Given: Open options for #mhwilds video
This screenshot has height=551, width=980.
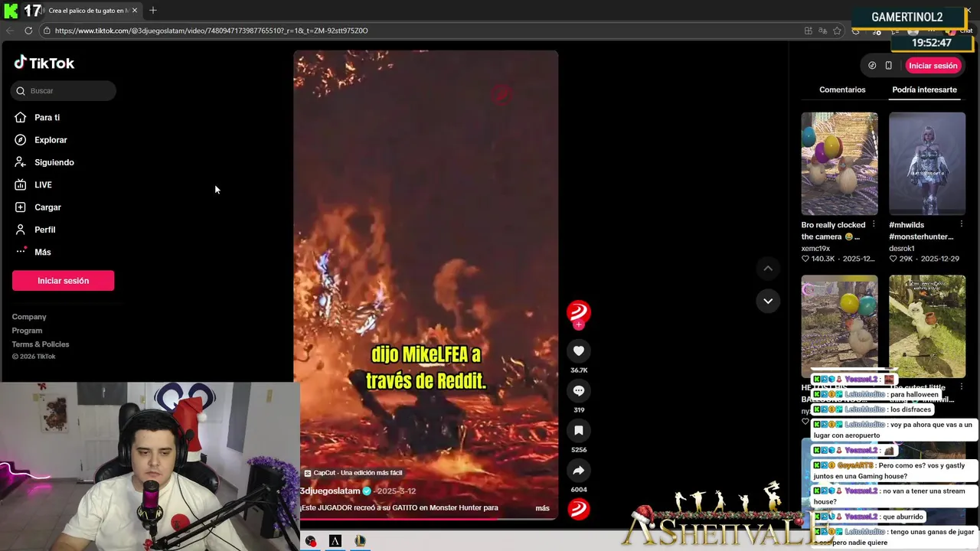Looking at the screenshot, I should click(962, 225).
